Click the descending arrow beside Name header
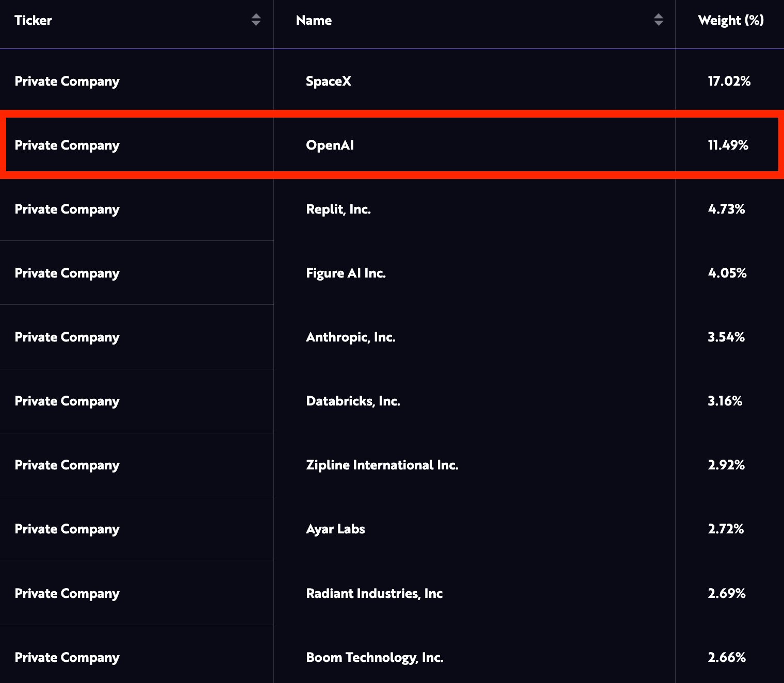 point(658,24)
